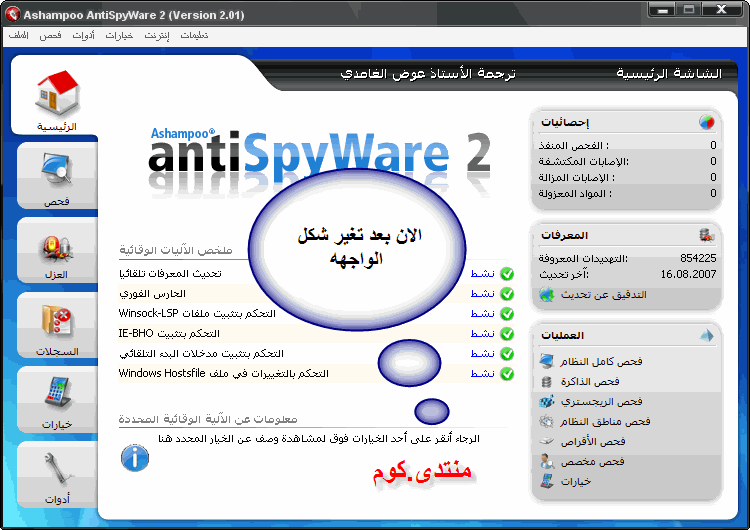Toggle green check for مدخلات البدء التلقائي
Image resolution: width=750 pixels, height=530 pixels.
click(507, 354)
